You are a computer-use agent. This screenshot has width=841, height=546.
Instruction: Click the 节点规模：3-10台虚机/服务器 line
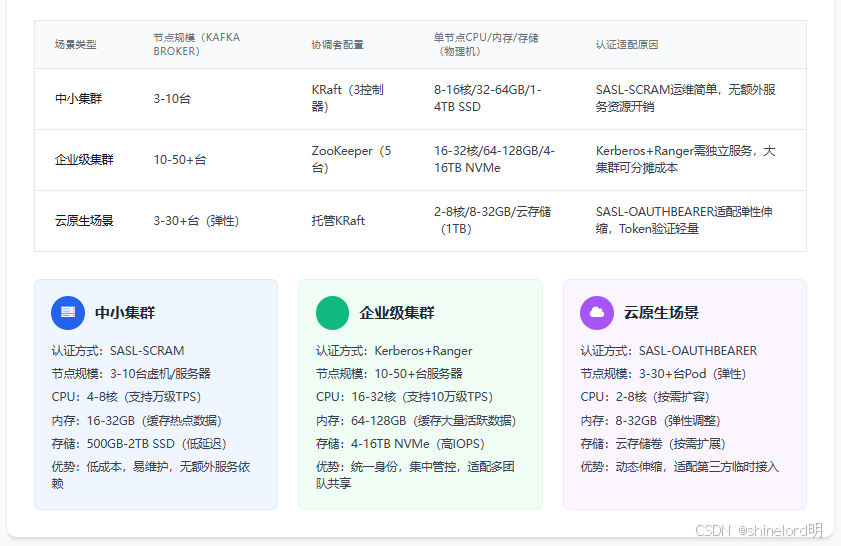[x=131, y=374]
